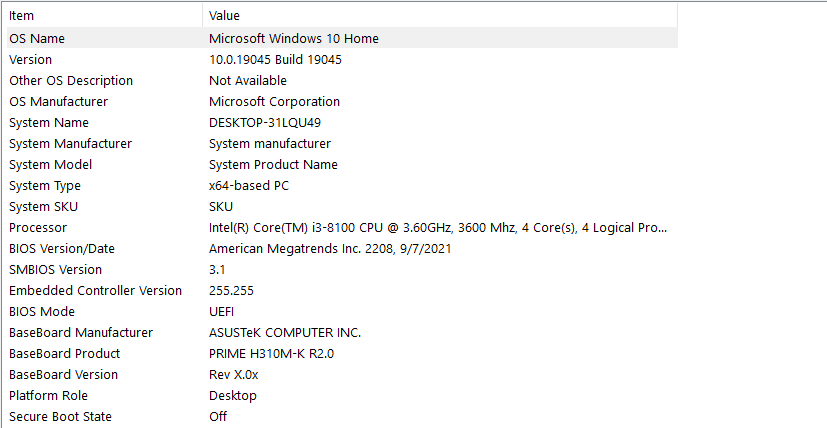Select the System Name row

click(49, 123)
